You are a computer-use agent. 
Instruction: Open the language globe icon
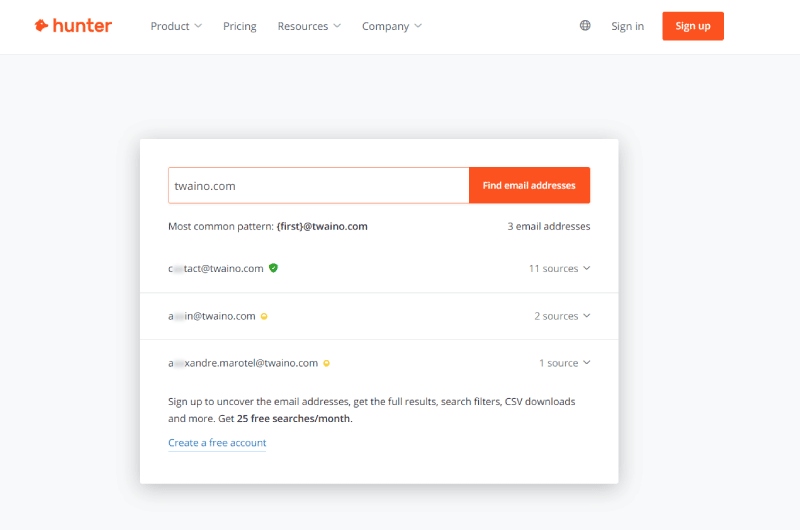[585, 26]
